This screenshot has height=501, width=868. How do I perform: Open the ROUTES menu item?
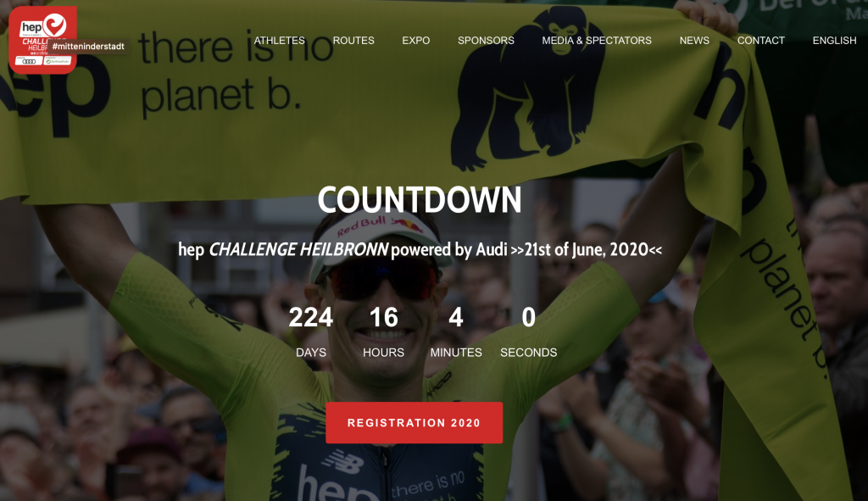click(353, 41)
